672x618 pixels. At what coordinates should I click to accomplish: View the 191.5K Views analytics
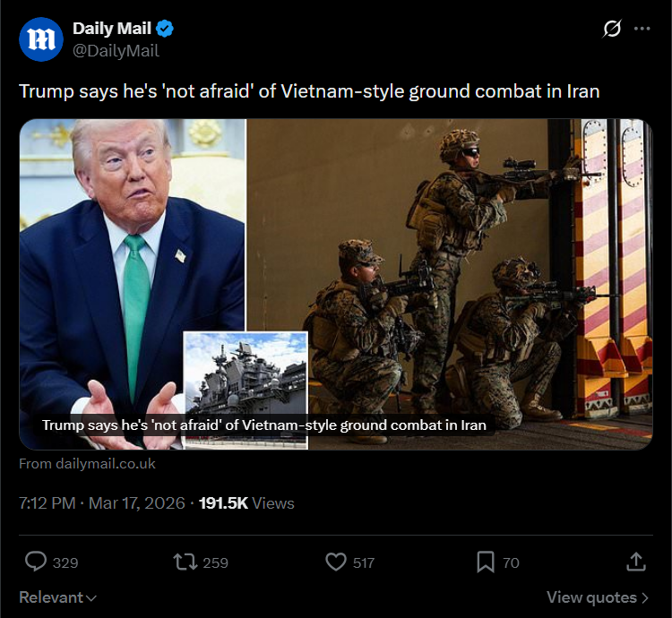click(x=246, y=503)
